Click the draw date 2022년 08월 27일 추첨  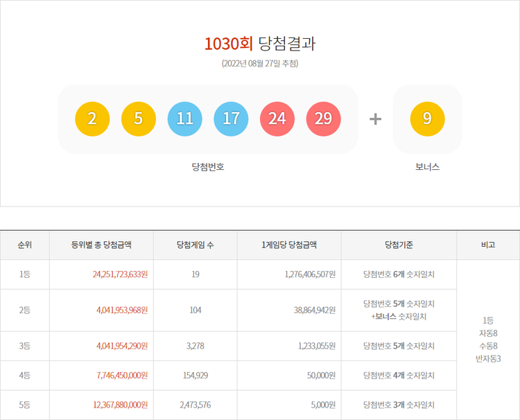coord(260,63)
